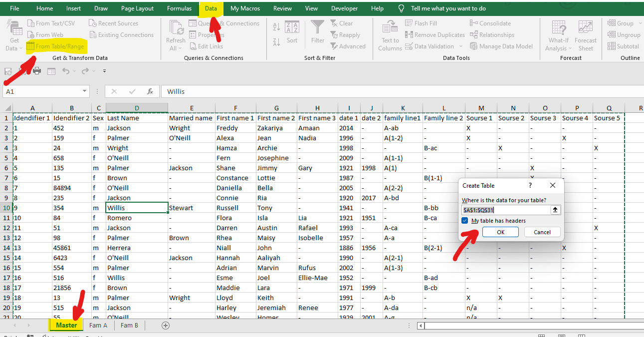Click the table data range input field

(505, 210)
